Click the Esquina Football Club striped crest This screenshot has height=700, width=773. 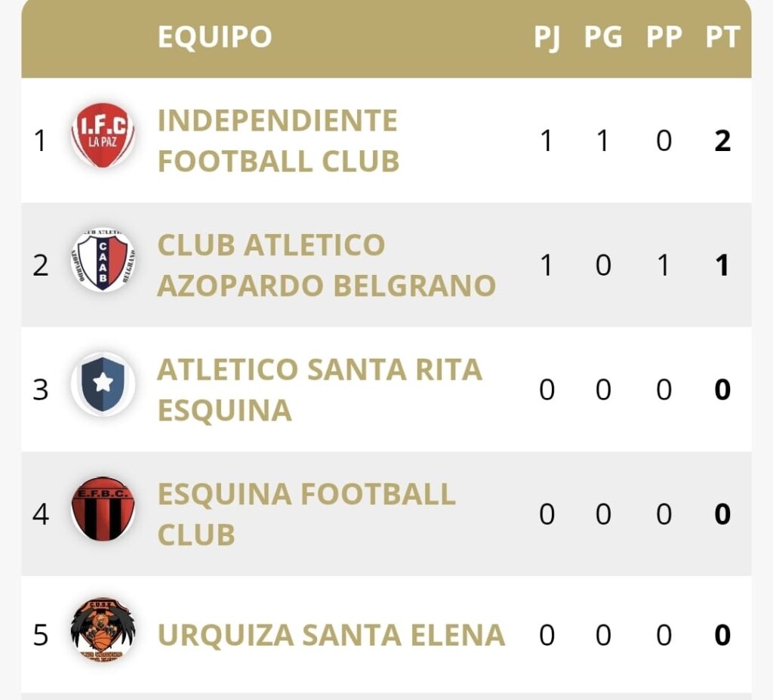coord(103,510)
